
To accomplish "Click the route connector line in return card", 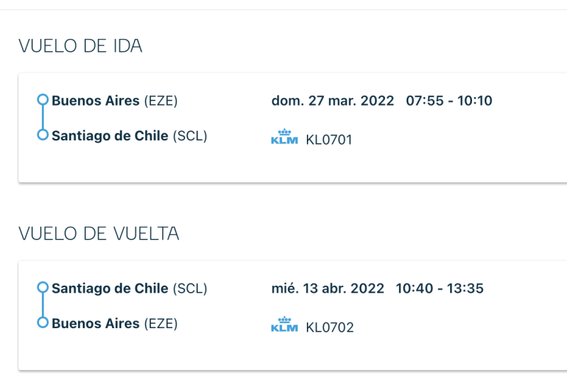I will (x=43, y=305).
